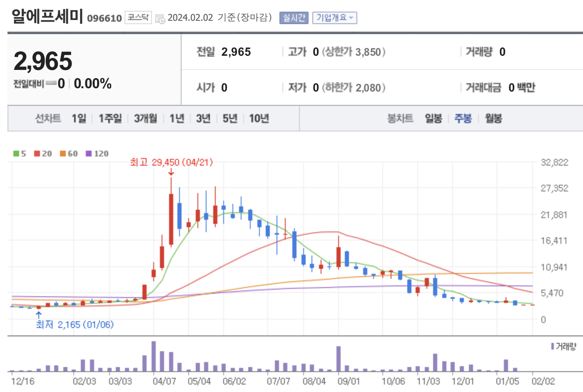Click the 04/07 x-axis date label

(164, 381)
